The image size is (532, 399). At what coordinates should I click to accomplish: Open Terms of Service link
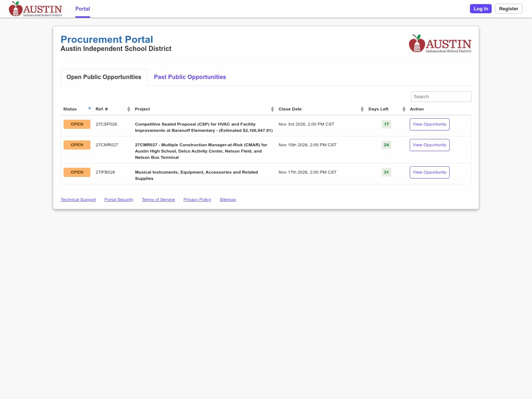point(158,199)
